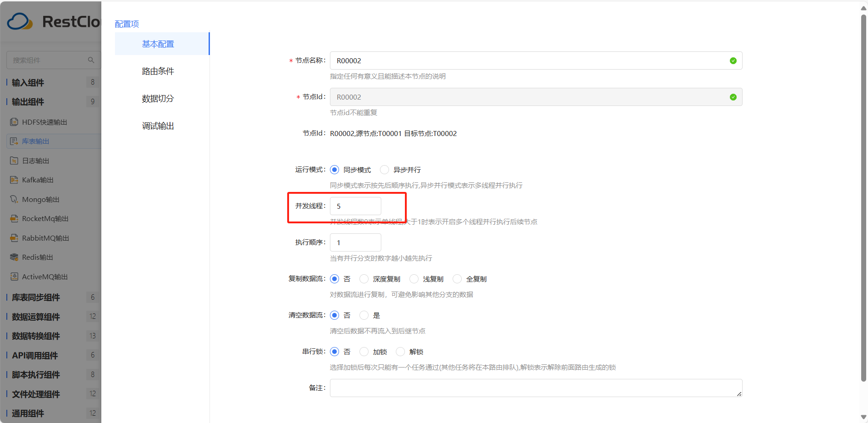Click the Redis输出 component icon
This screenshot has height=423, width=868.
click(14, 257)
